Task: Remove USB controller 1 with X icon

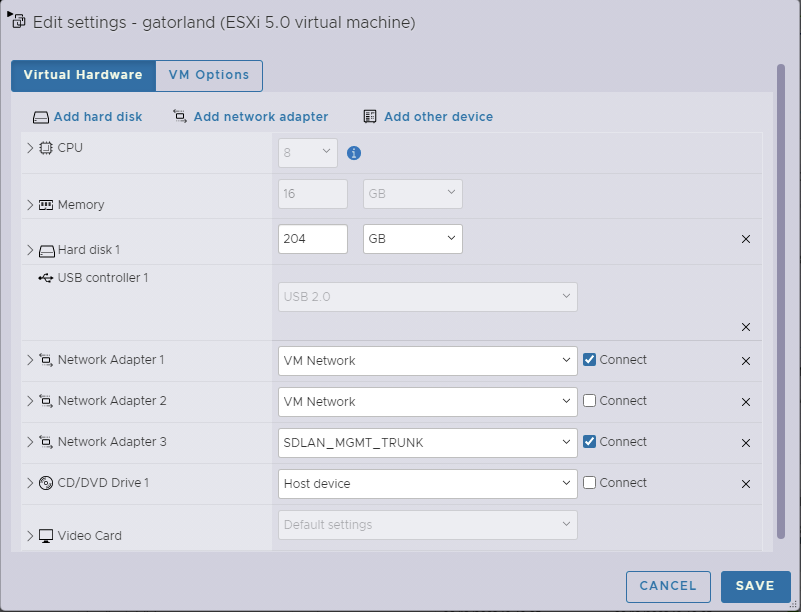Action: tap(745, 327)
